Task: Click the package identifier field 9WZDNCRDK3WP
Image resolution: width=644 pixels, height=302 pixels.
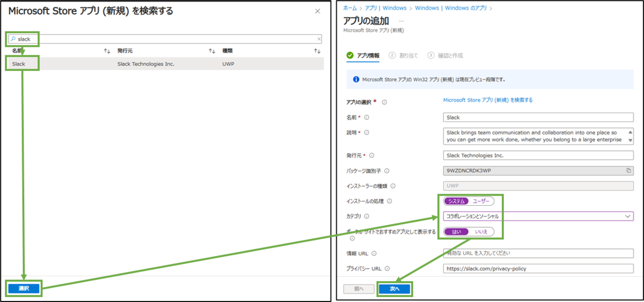Action: click(538, 170)
